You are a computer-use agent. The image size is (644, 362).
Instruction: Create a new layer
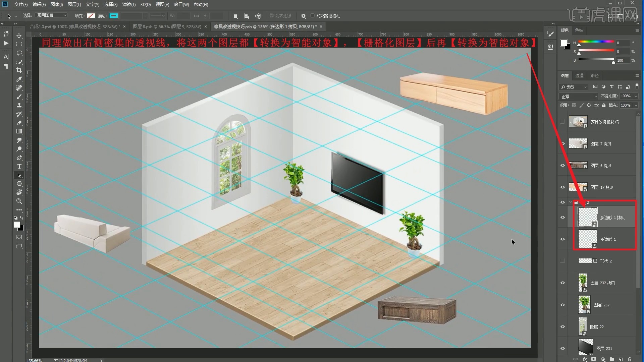[x=621, y=359]
